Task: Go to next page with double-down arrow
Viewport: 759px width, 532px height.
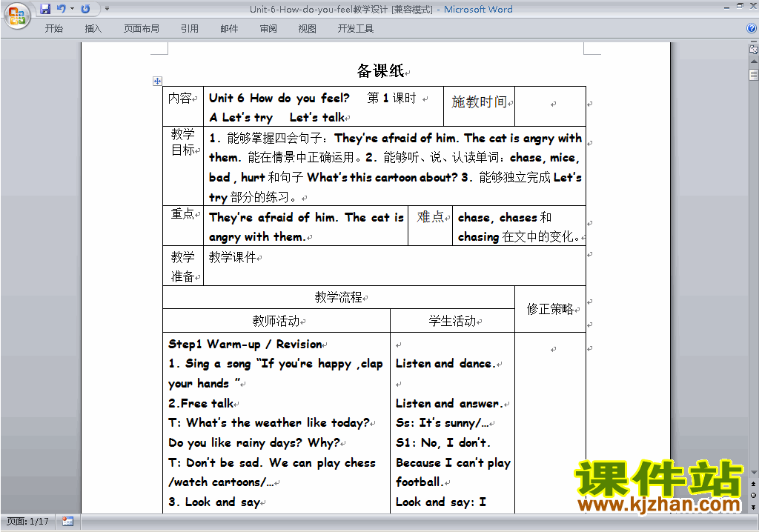Action: click(754, 507)
